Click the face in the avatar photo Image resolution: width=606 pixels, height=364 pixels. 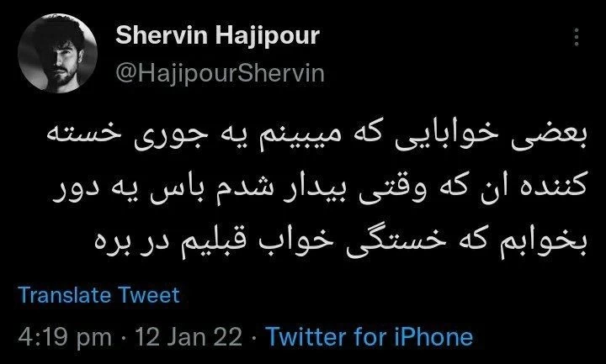click(61, 61)
